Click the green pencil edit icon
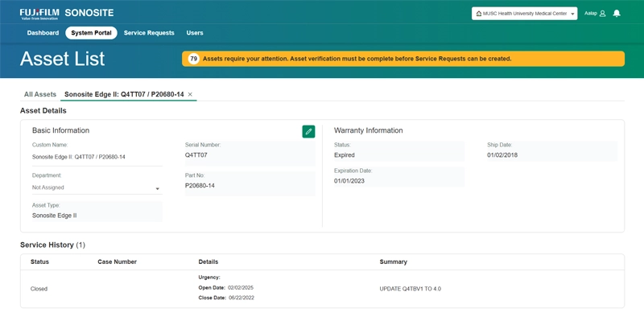The height and width of the screenshot is (321, 644). pyautogui.click(x=308, y=131)
